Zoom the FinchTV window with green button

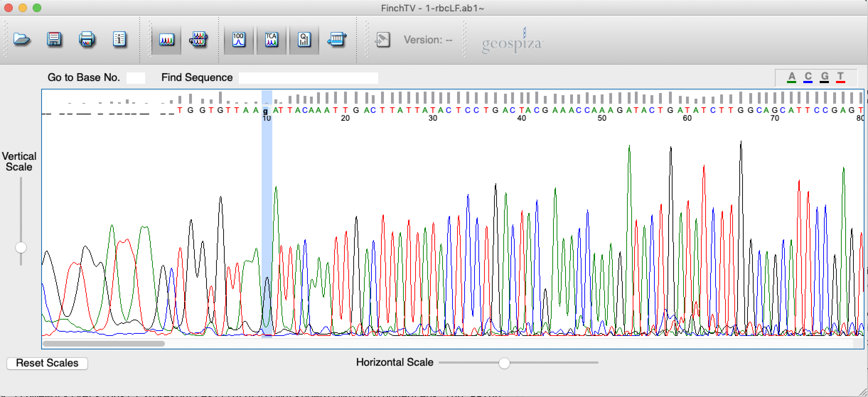pos(37,8)
